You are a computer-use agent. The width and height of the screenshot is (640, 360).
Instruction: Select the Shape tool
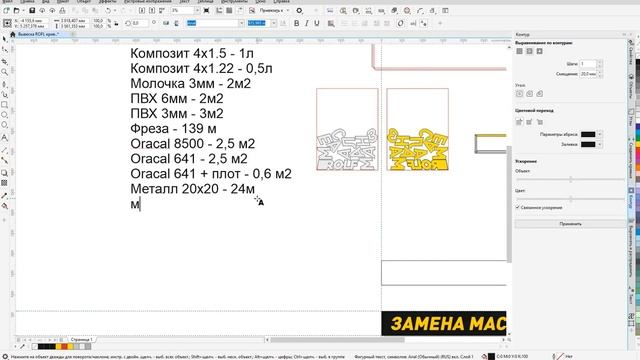(4, 50)
